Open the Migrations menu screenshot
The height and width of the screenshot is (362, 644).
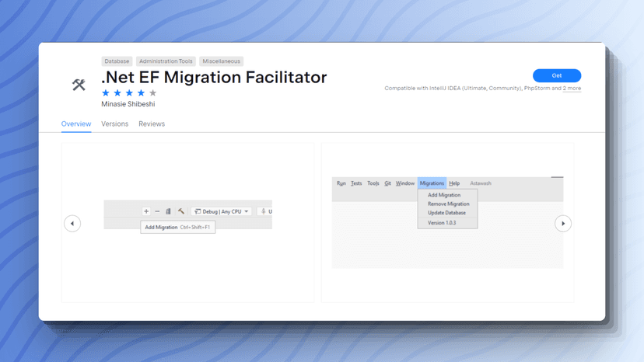pyautogui.click(x=447, y=222)
